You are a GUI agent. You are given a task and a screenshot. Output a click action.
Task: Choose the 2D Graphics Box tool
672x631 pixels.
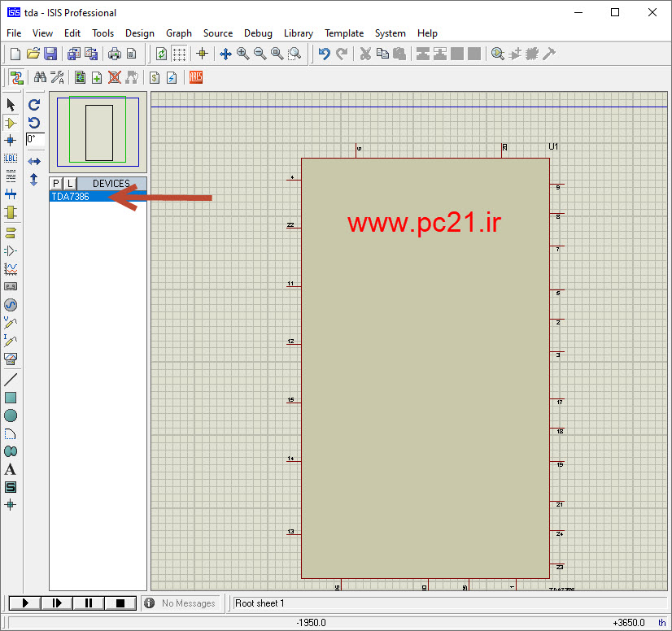(11, 398)
